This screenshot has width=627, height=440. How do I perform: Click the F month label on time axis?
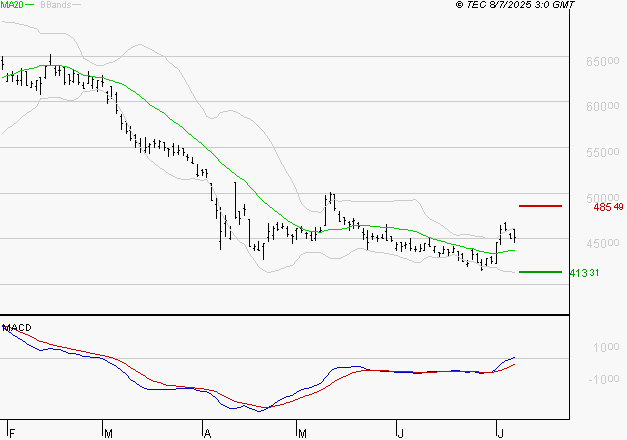tap(12, 433)
